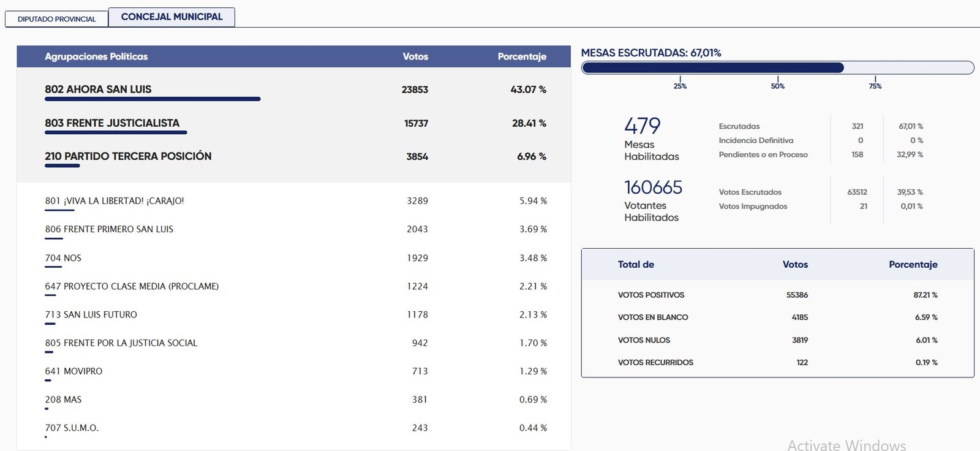Click the Mesas Escrutadas progress bar
The height and width of the screenshot is (451, 980).
[777, 67]
